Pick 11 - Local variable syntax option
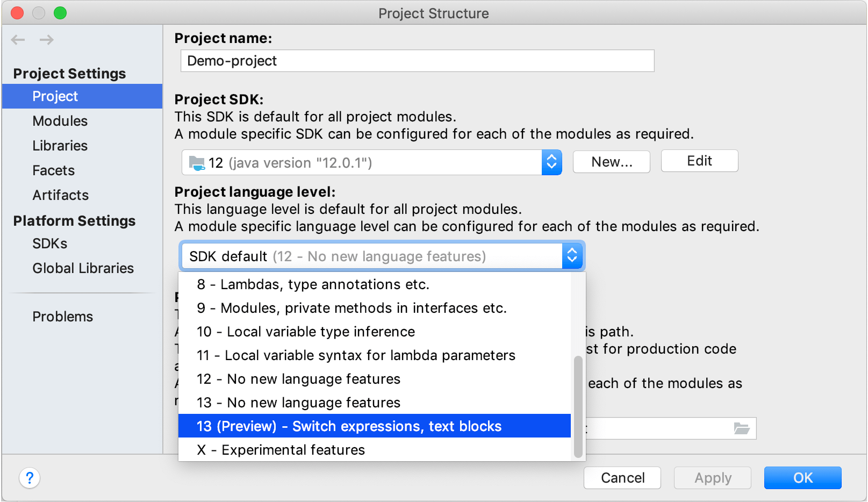The image size is (868, 502). (x=356, y=355)
